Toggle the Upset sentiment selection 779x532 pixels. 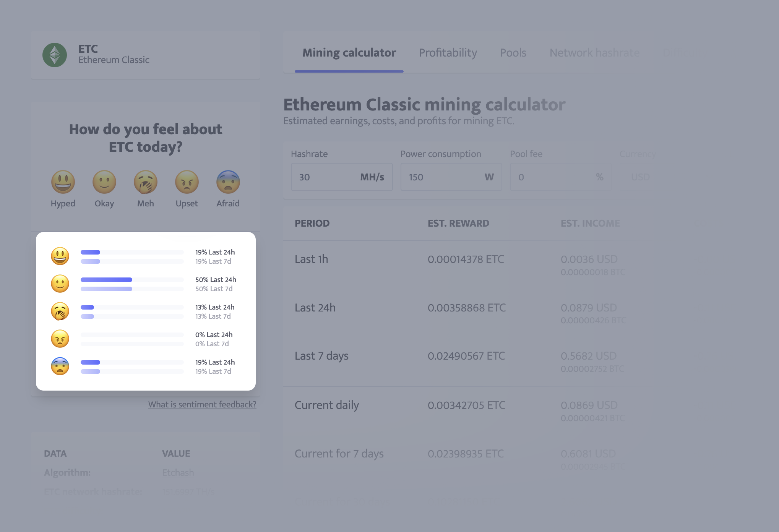pos(186,181)
